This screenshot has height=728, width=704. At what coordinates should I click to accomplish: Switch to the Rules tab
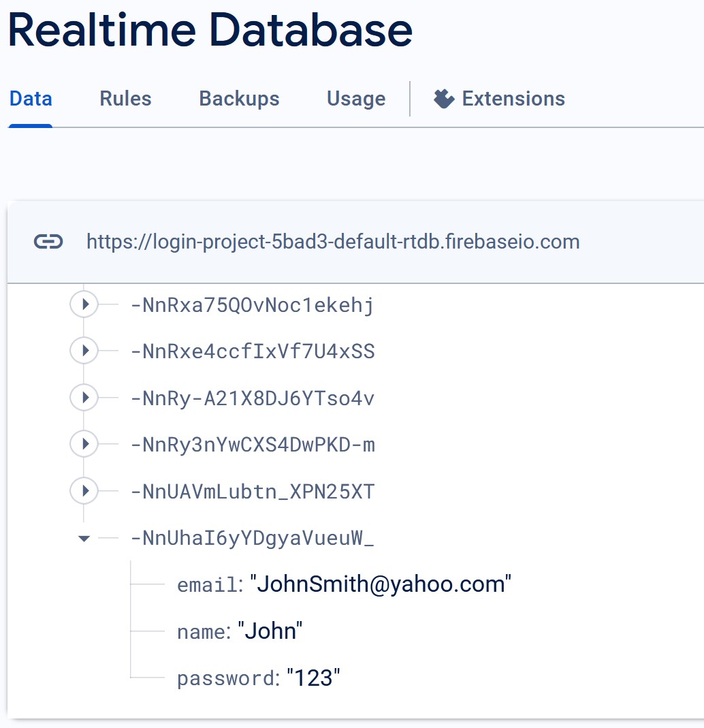[x=126, y=99]
